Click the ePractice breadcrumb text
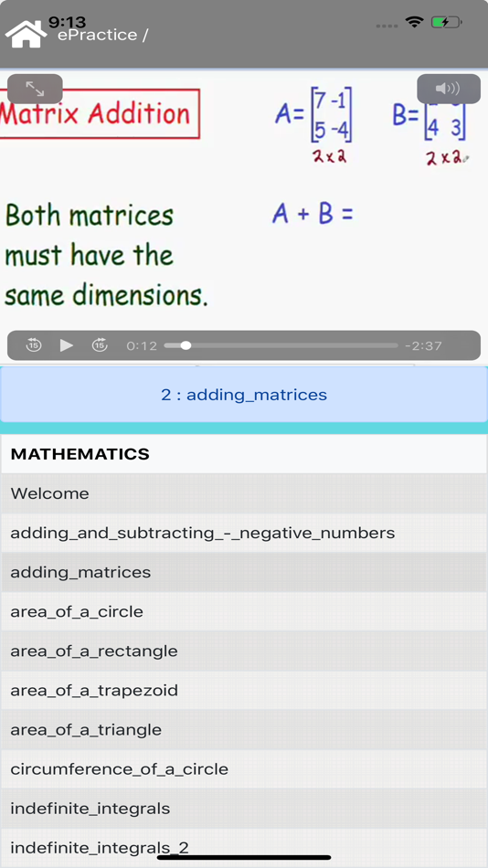488x868 pixels. coord(98,35)
